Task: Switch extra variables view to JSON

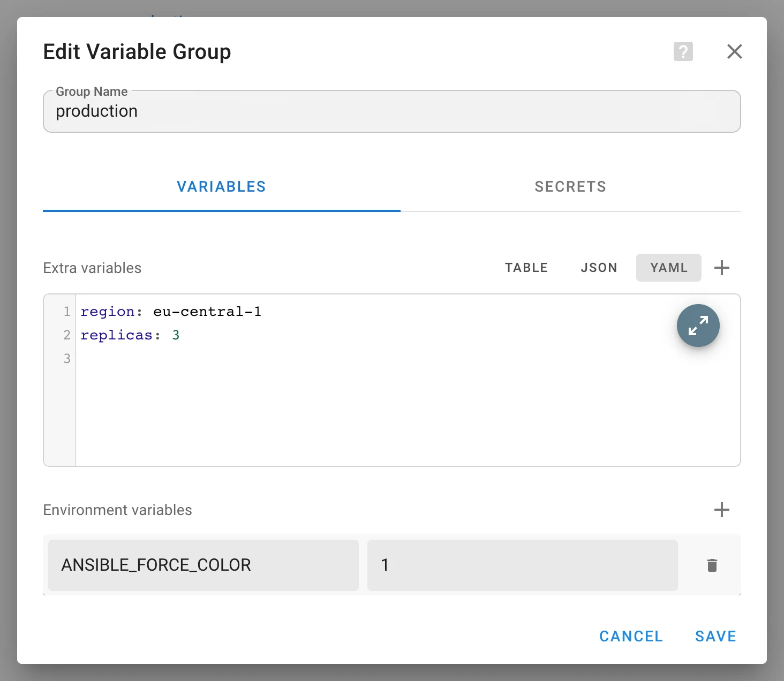Action: (599, 268)
